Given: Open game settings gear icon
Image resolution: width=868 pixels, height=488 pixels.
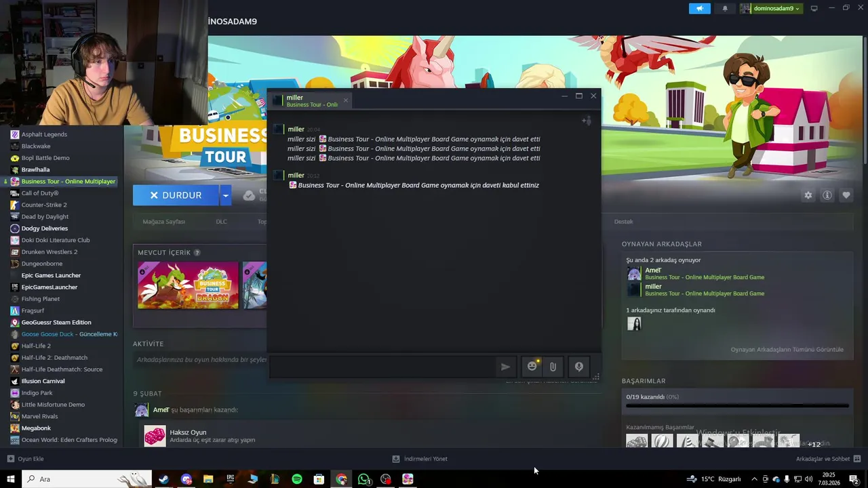Looking at the screenshot, I should 808,195.
